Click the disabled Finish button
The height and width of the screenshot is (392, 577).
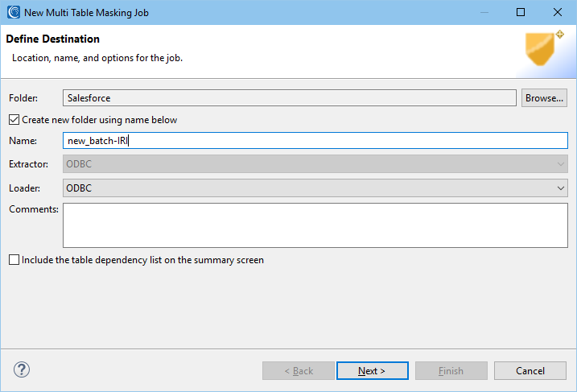point(451,370)
